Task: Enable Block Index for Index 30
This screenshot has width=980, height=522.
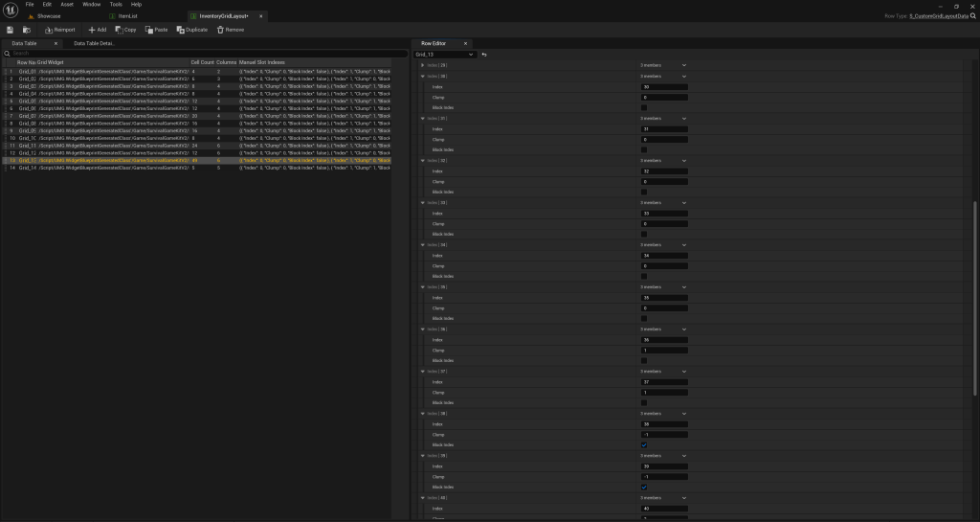Action: pos(644,107)
